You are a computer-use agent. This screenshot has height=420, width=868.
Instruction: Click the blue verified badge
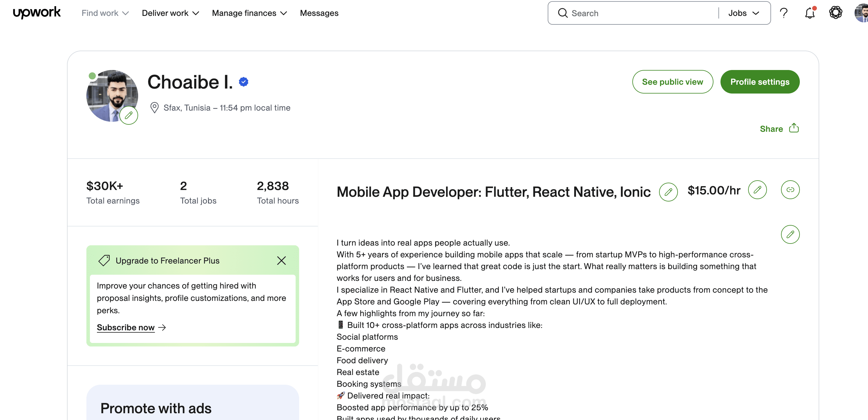point(243,82)
